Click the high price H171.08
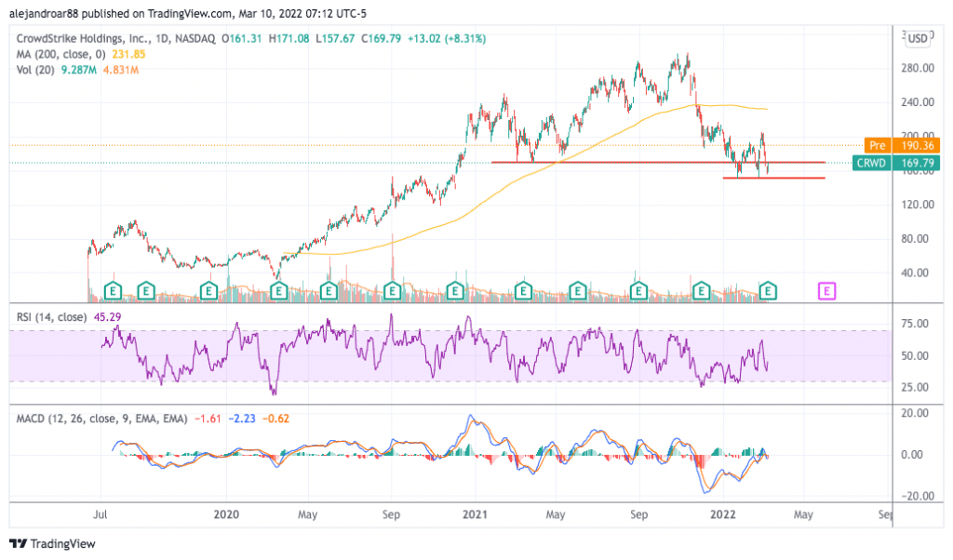The height and width of the screenshot is (560, 953). coord(289,38)
